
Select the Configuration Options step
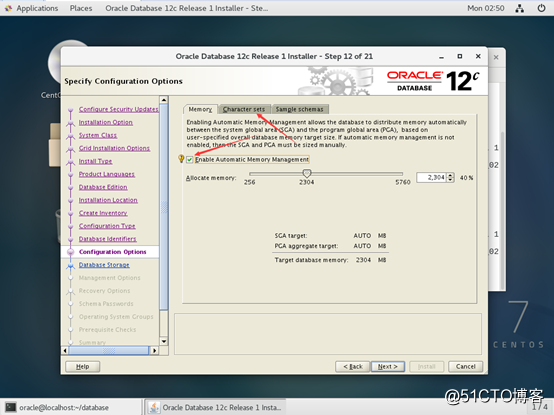tap(112, 252)
